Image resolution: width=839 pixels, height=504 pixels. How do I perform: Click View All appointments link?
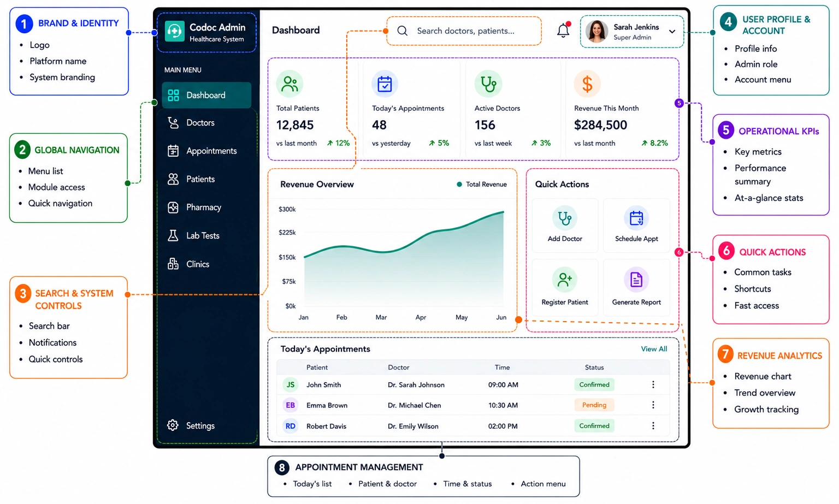click(654, 349)
